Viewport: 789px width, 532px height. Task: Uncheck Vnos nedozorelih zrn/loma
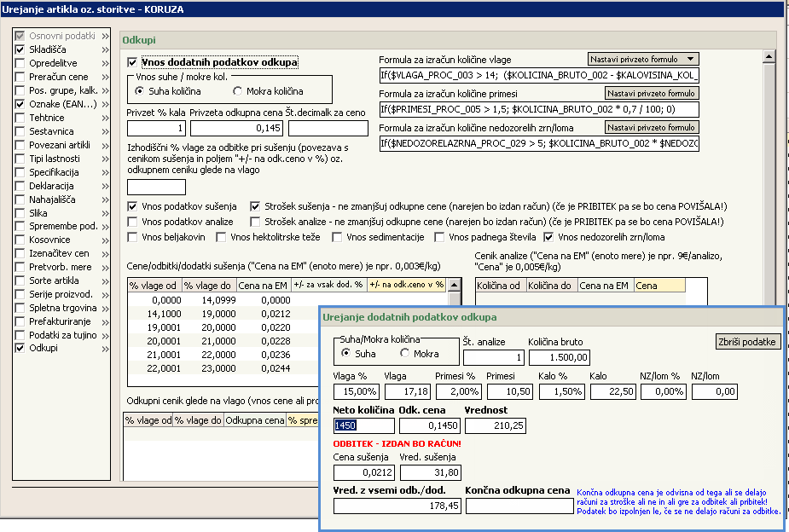tap(548, 237)
